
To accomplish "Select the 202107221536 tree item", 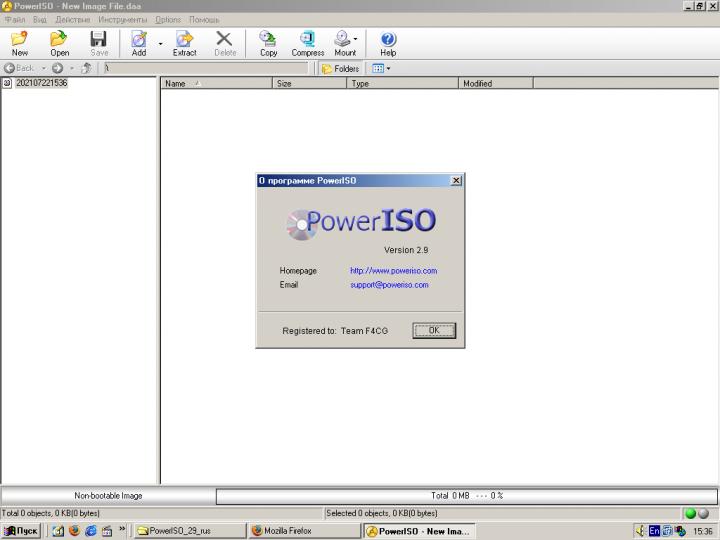I will click(x=41, y=83).
